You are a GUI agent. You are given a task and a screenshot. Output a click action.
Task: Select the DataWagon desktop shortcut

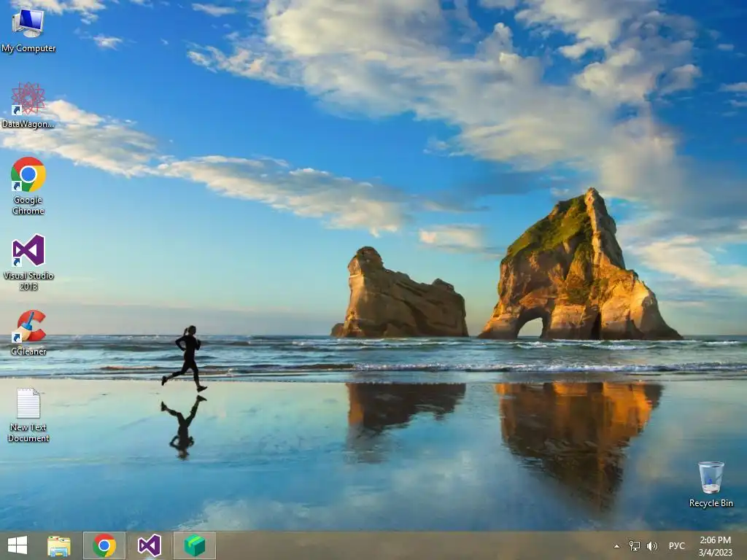[28, 105]
